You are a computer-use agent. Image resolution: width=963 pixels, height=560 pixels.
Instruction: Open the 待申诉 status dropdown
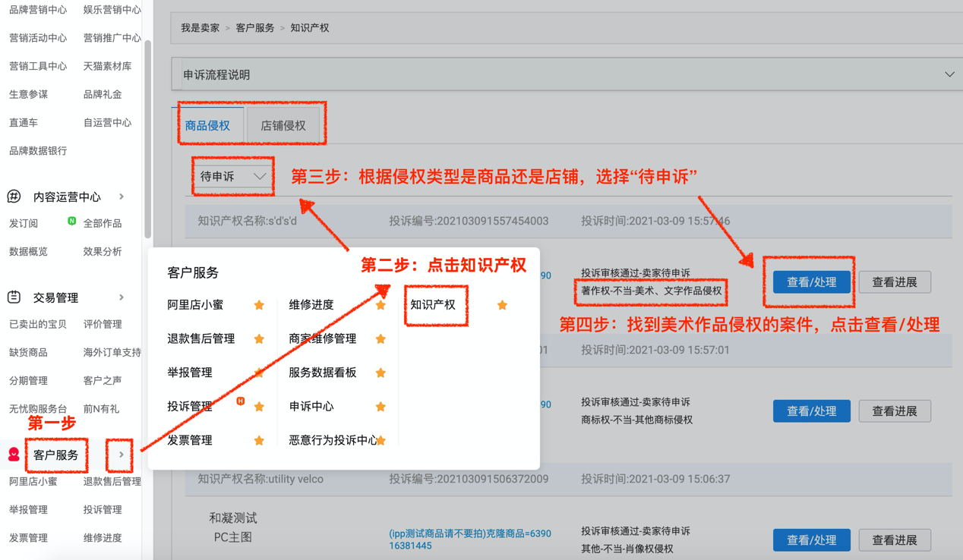232,176
